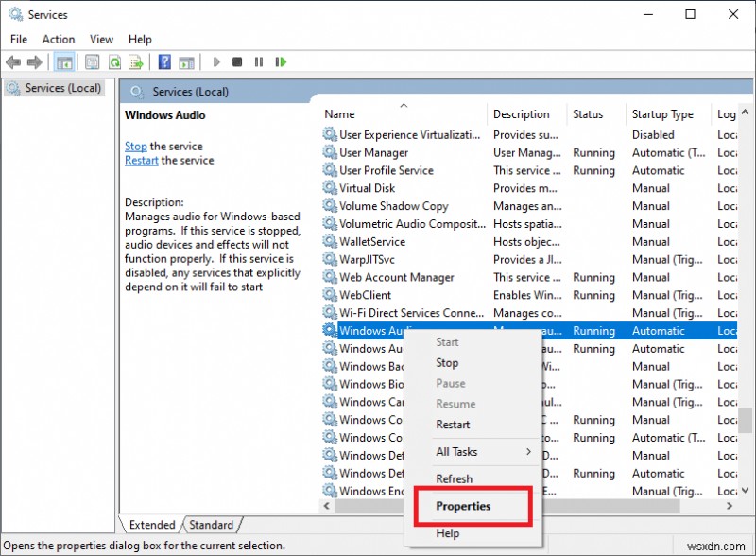756x556 pixels.
Task: Sort by the Description column header
Action: click(527, 114)
